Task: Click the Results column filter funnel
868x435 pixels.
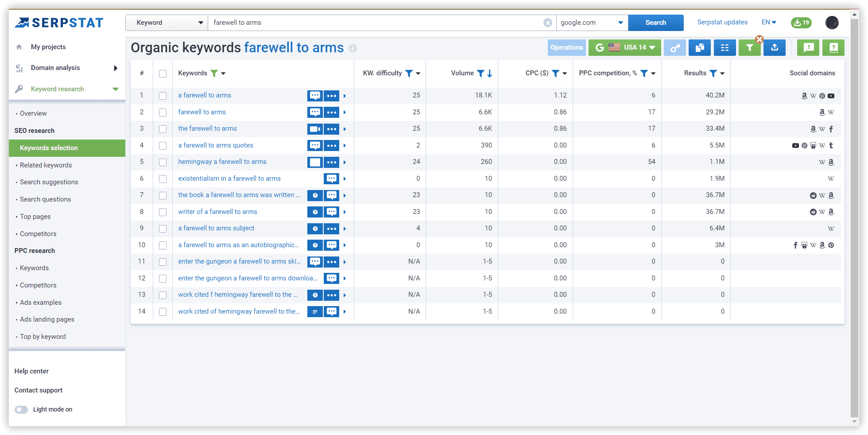Action: click(x=713, y=74)
